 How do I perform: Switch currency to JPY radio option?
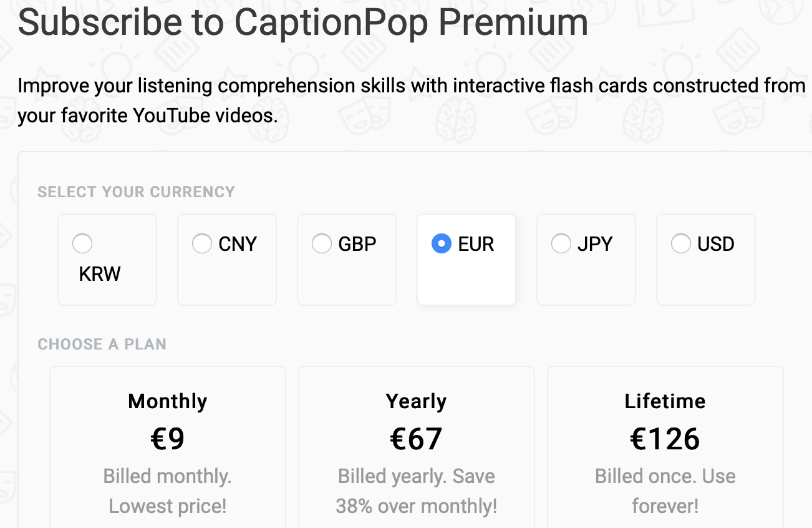(561, 243)
